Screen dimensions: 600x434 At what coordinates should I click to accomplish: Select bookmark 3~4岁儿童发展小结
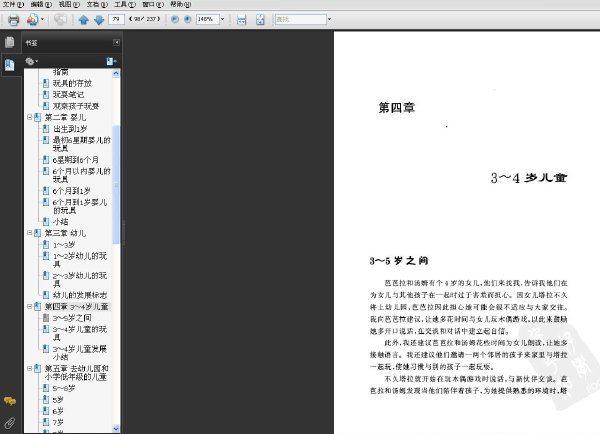[x=80, y=353]
